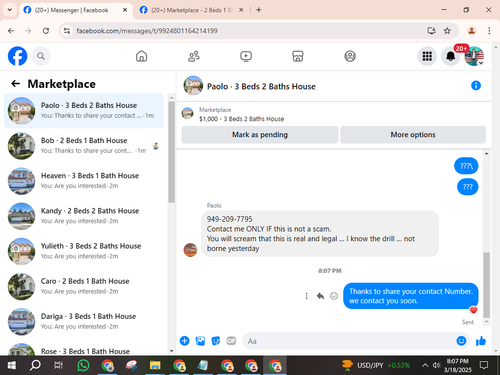Click the heart reaction on the sent message
This screenshot has width=500, height=375.
pyautogui.click(x=473, y=310)
